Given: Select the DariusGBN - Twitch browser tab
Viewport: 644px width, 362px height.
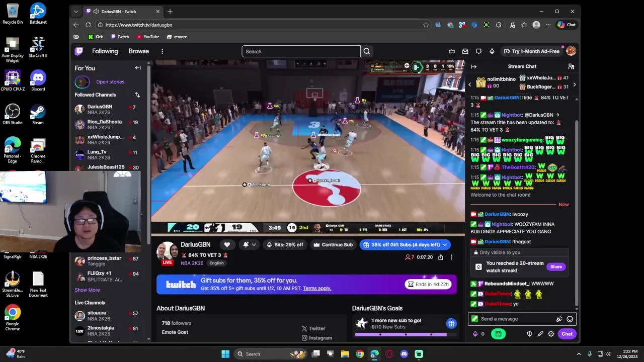Looking at the screenshot, I should [123, 12].
